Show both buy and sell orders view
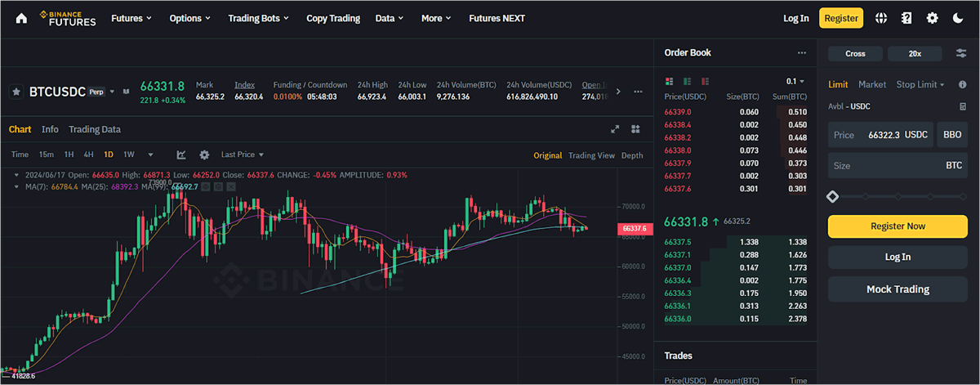The width and height of the screenshot is (980, 385). (x=670, y=82)
